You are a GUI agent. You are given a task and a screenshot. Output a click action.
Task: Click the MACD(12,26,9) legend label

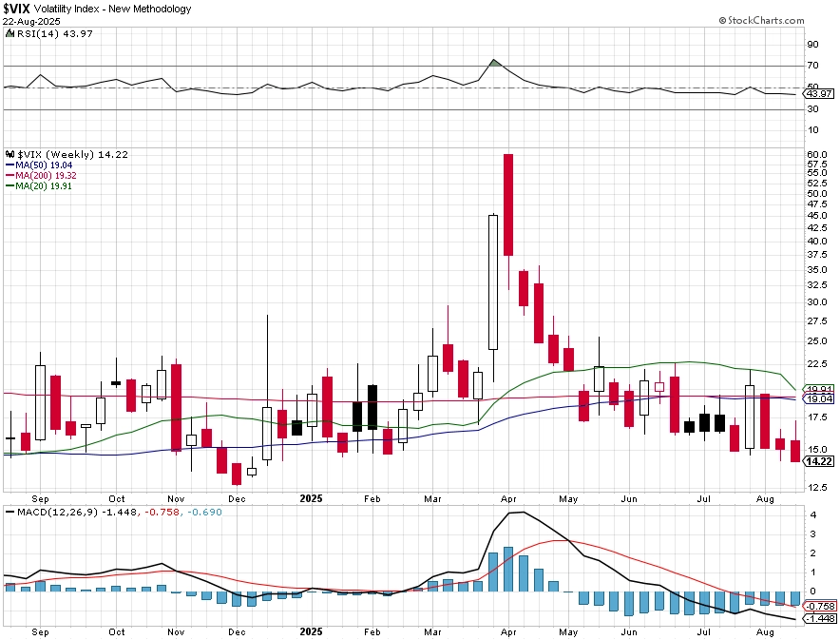click(x=57, y=512)
